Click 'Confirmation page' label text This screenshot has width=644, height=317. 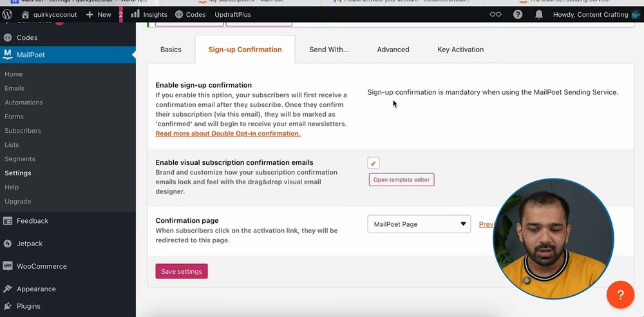(187, 220)
